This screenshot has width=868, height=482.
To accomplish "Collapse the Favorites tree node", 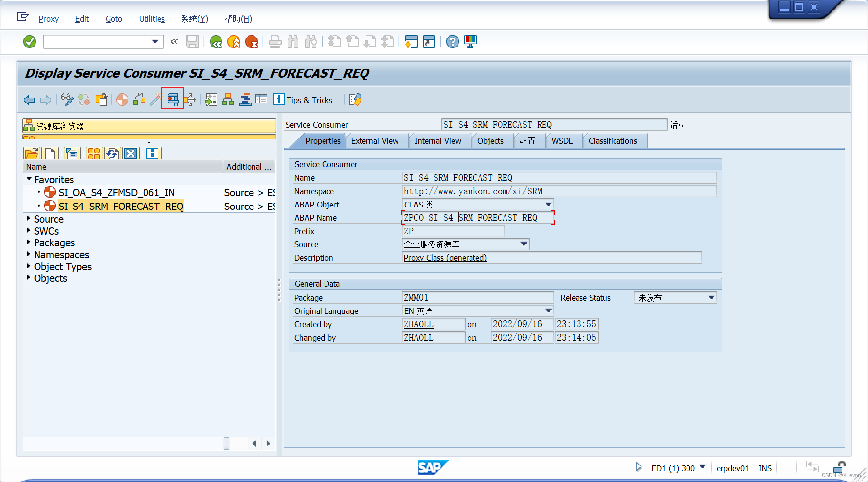I will click(29, 179).
